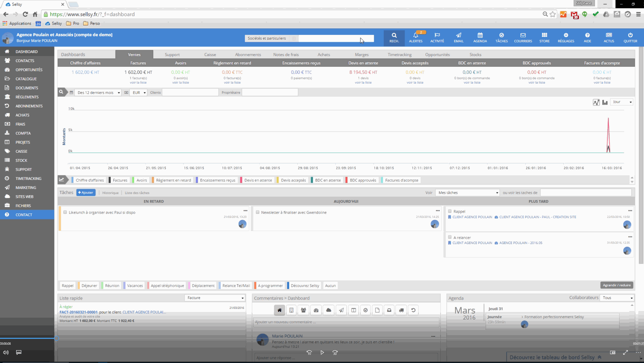The image size is (644, 363).
Task: Click 'Ajouter un nouveau commentaire' field
Action: tap(346, 322)
